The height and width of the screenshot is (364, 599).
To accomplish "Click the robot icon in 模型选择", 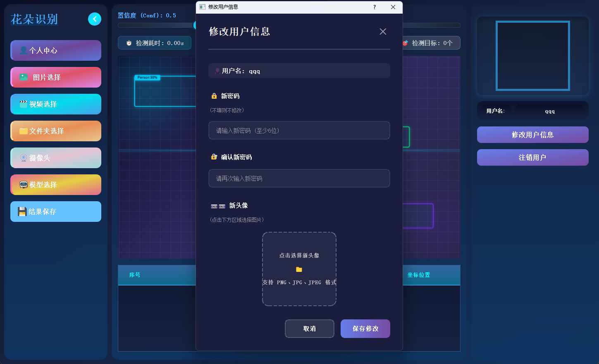I will point(24,185).
